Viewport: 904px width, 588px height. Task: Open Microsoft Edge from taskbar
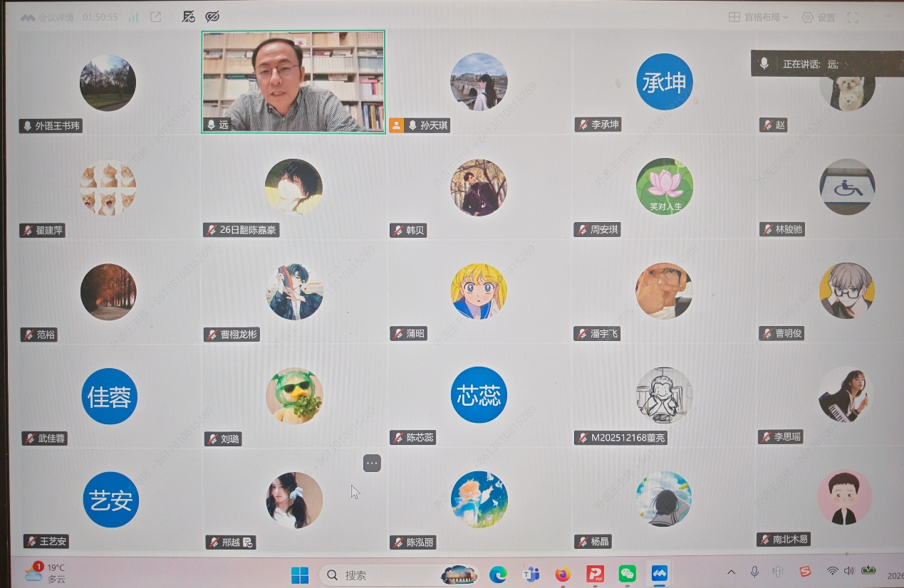click(498, 574)
